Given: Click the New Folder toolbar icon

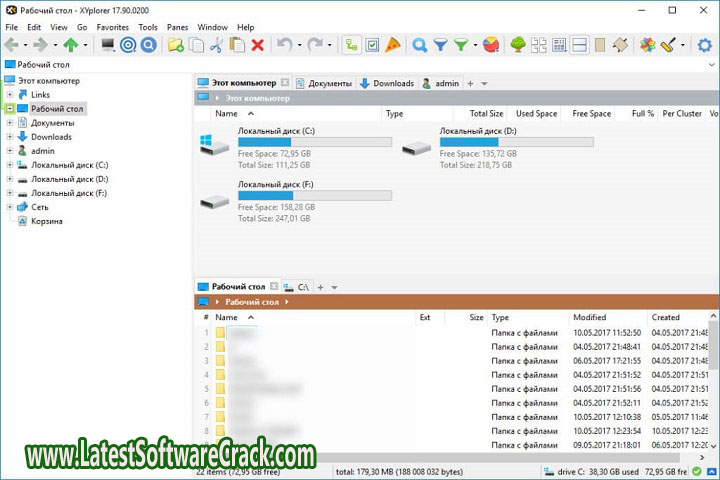Looking at the screenshot, I should [x=176, y=45].
